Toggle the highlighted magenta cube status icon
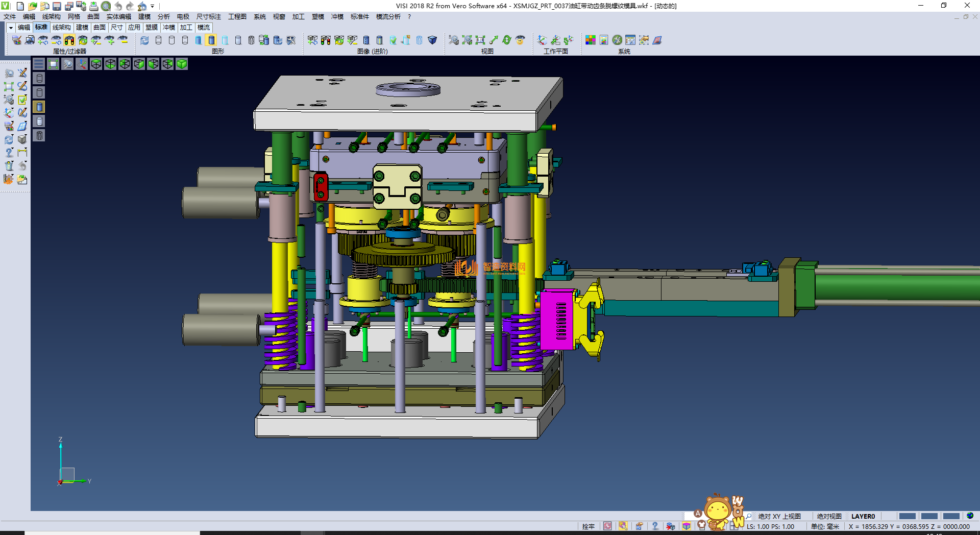The image size is (980, 535). coord(687,526)
